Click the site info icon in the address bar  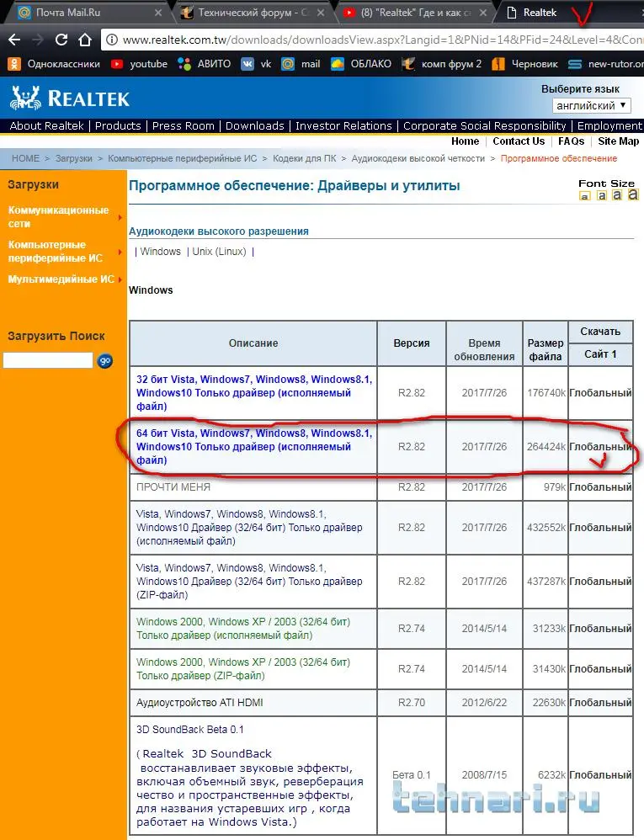tap(111, 40)
